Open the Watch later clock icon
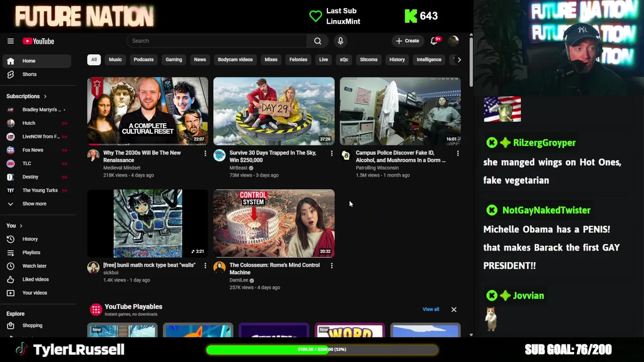The height and width of the screenshot is (362, 644). coord(11,266)
